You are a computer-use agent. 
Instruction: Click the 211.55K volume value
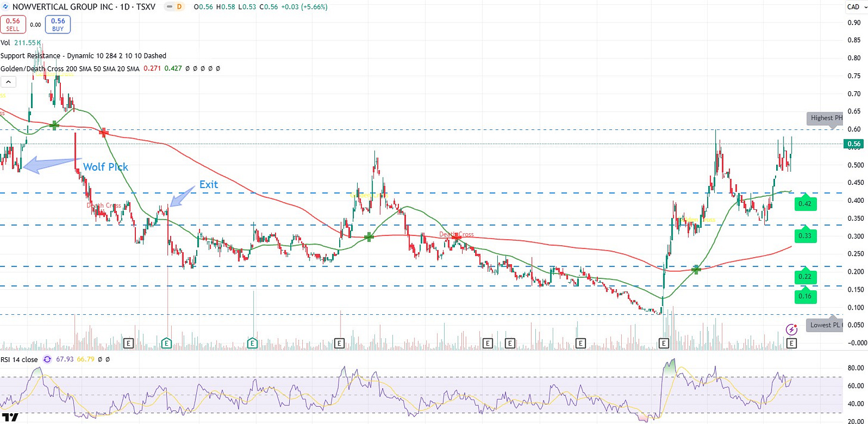[26, 43]
